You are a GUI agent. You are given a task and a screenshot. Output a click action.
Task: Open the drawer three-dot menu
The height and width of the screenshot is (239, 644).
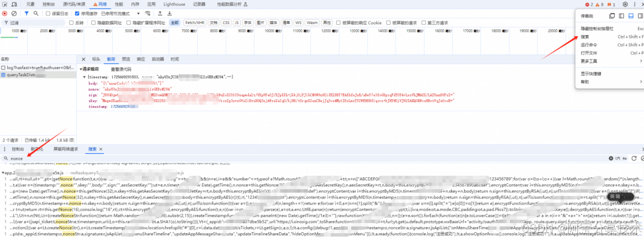pyautogui.click(x=4, y=150)
